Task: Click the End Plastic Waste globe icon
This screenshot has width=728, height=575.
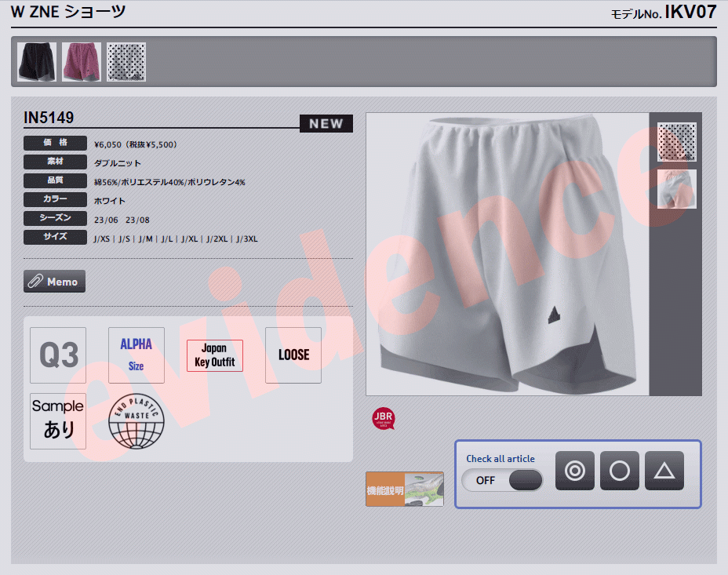Action: click(136, 421)
